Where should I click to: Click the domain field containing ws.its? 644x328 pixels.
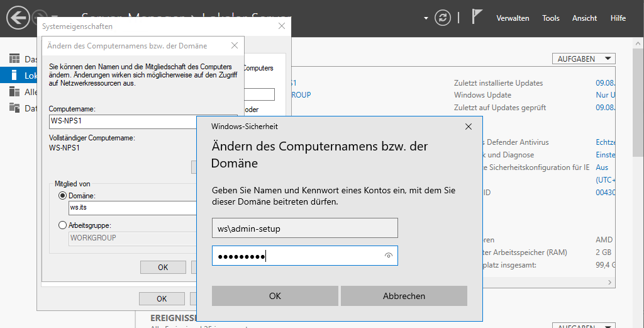[x=133, y=208]
